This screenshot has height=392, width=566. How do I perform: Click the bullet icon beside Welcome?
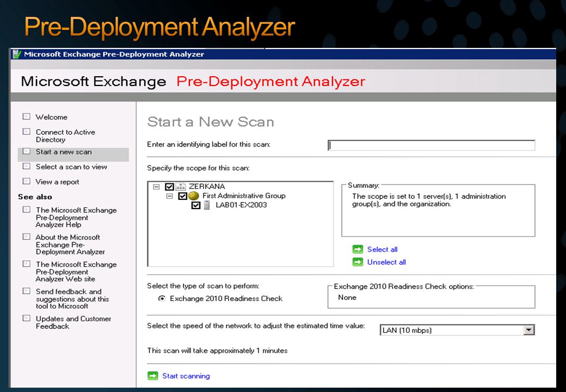click(x=26, y=117)
